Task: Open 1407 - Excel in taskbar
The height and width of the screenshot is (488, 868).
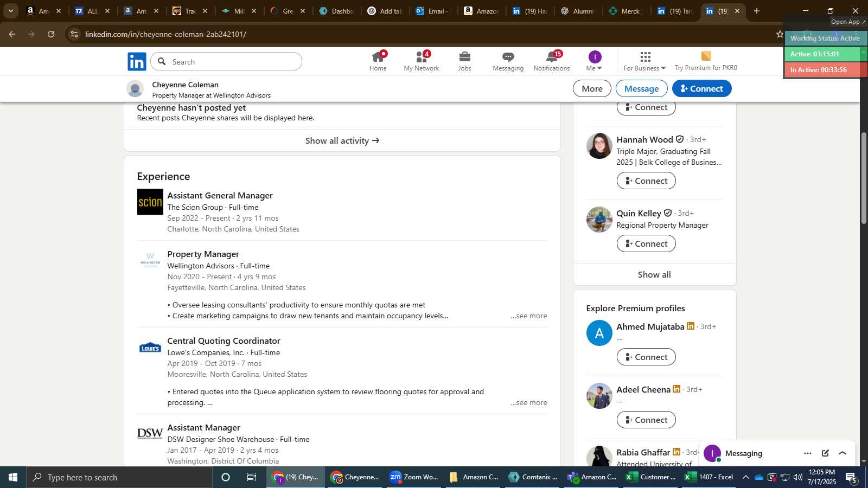Action: click(x=709, y=477)
